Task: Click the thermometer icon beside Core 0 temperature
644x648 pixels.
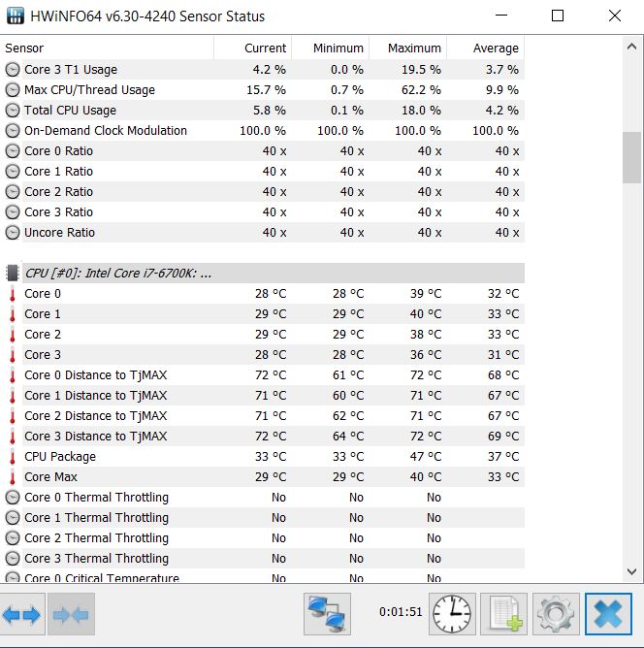Action: click(x=13, y=293)
